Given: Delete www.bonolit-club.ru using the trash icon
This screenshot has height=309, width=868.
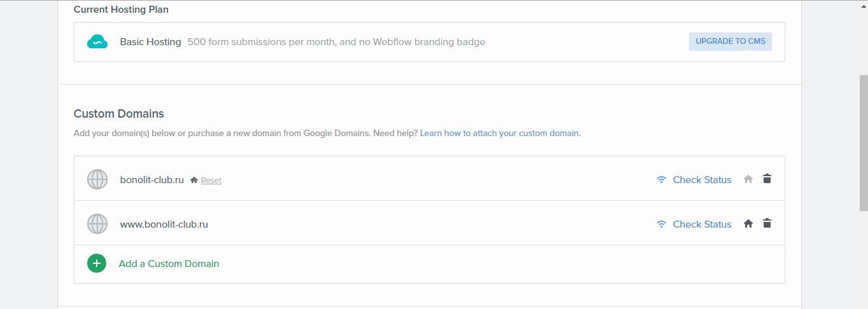Looking at the screenshot, I should [x=767, y=223].
